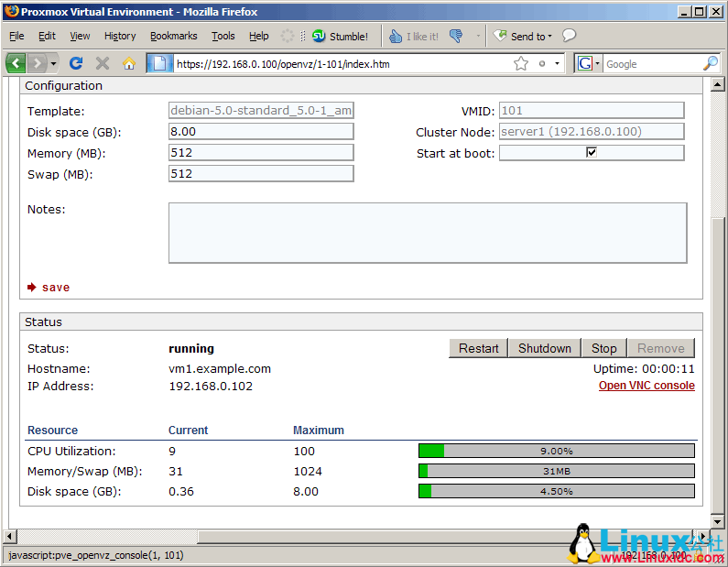
Task: Click the save configuration link
Action: tap(55, 288)
